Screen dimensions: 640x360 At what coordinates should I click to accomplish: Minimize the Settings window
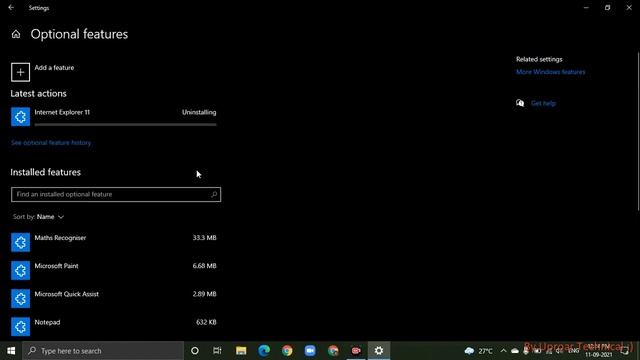[586, 7]
